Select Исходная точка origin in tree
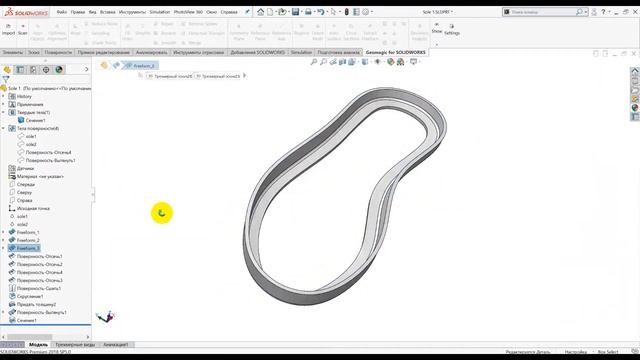This screenshot has width=640, height=360. tap(29, 208)
